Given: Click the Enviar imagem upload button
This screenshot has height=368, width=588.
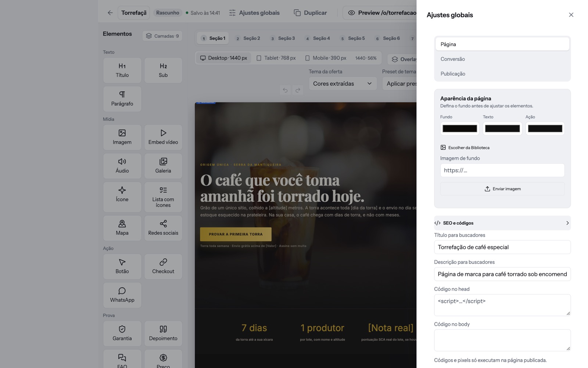Looking at the screenshot, I should click(502, 189).
